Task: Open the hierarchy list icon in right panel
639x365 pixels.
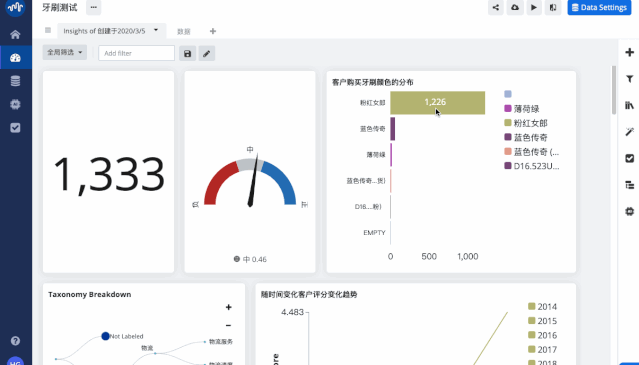Action: 629,185
